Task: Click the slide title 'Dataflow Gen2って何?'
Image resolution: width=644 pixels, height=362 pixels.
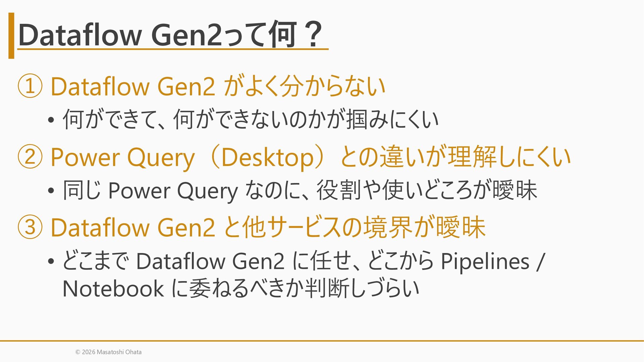Action: tap(170, 35)
